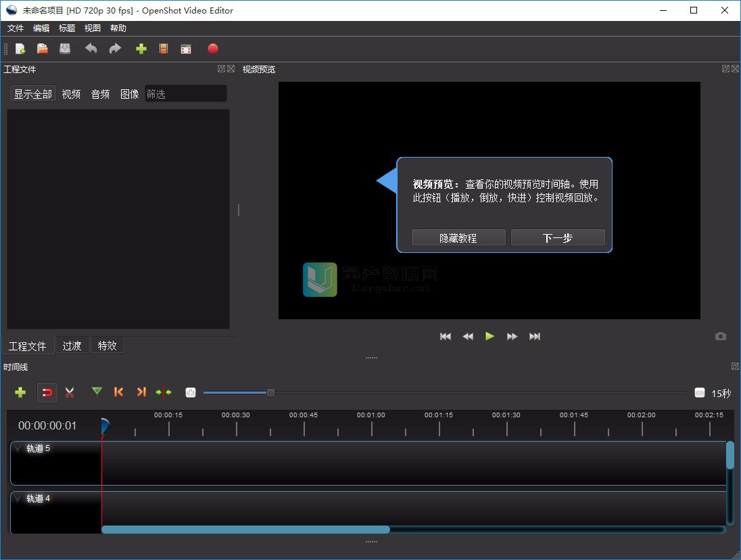Image resolution: width=741 pixels, height=560 pixels.
Task: Go to previous marker
Action: (118, 392)
